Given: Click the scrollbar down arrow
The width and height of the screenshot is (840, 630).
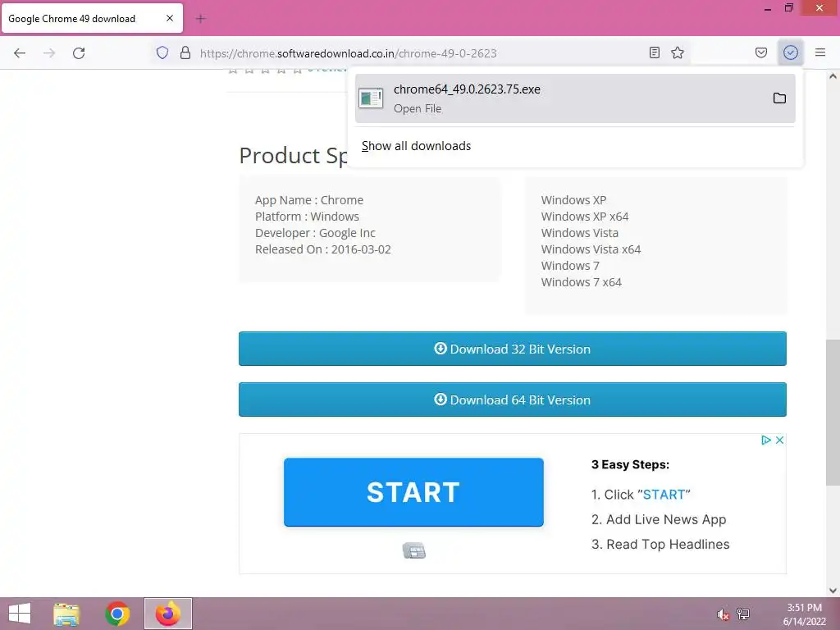Looking at the screenshot, I should [x=833, y=591].
